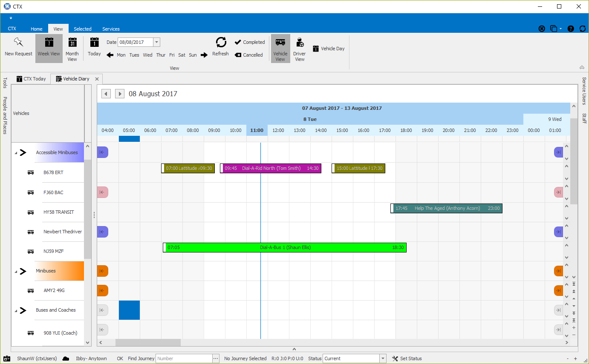
Task: Go to previous day in diary header
Action: [106, 94]
